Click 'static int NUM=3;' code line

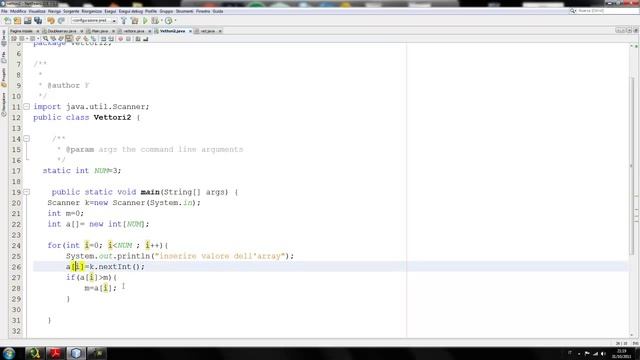coord(82,171)
